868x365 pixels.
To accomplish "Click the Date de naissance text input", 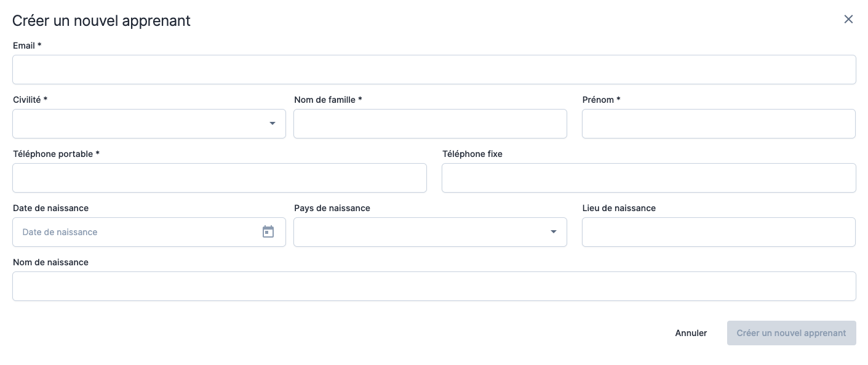I will point(135,232).
